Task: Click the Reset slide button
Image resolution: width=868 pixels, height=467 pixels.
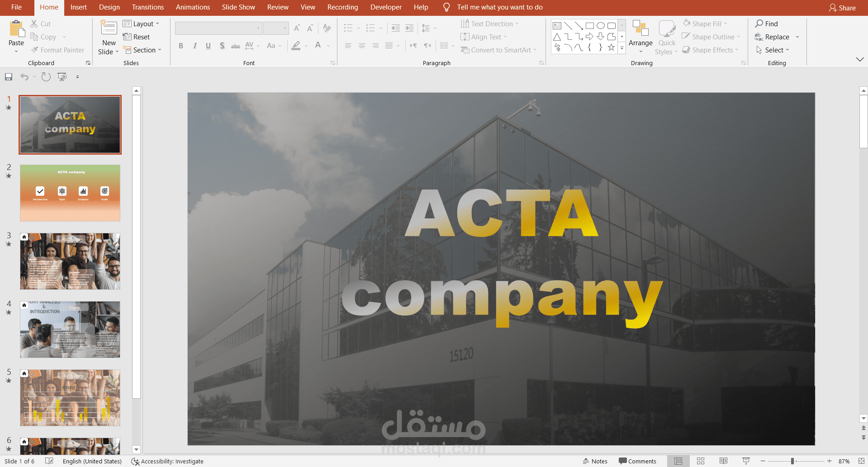Action: (x=137, y=37)
